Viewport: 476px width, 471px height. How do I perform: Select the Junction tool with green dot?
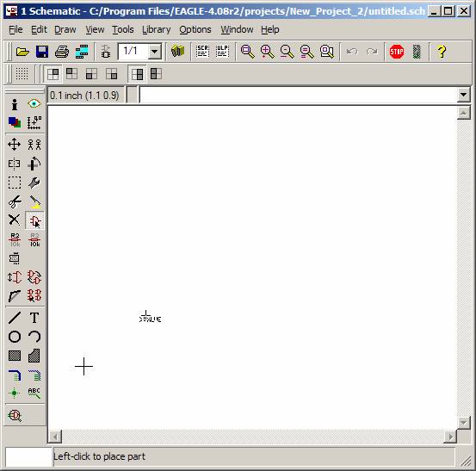(x=15, y=393)
